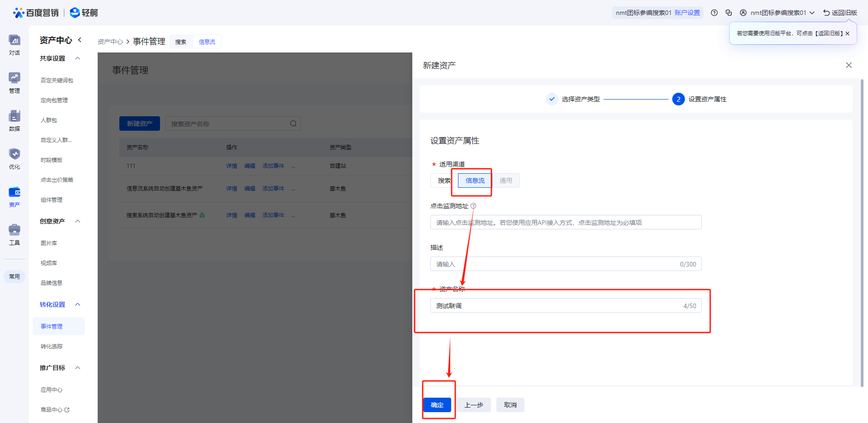Open the nmt团标参编搜索01 account dropdown
Screen dimensions: 868x423
(x=782, y=13)
